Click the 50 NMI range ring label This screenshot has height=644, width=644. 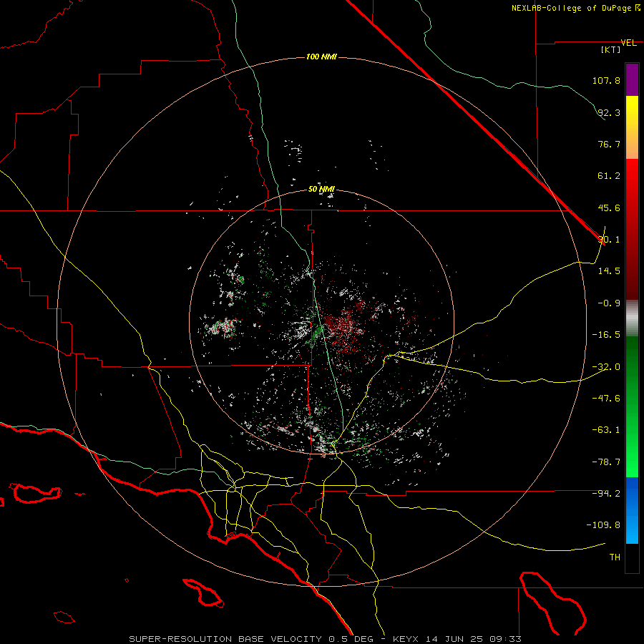321,189
